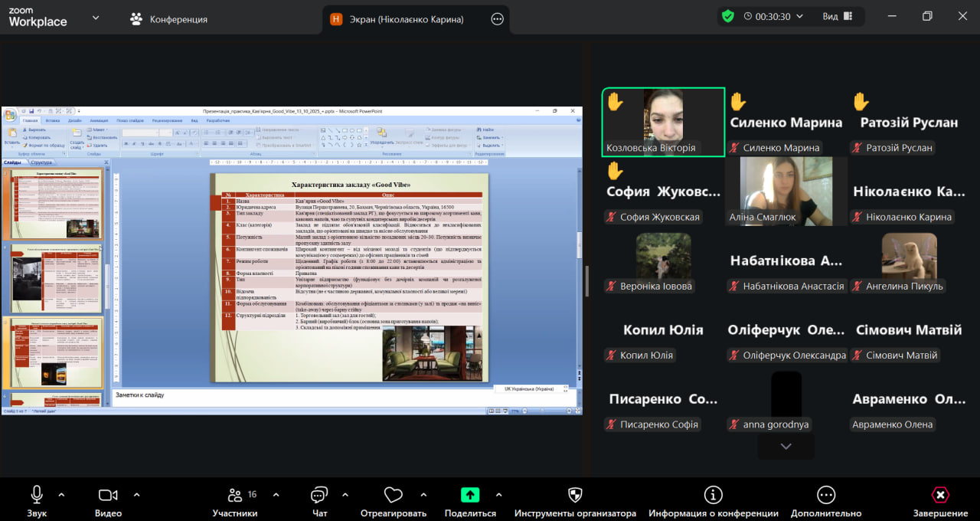Open the Чат chat panel
980x521 pixels.
[319, 495]
